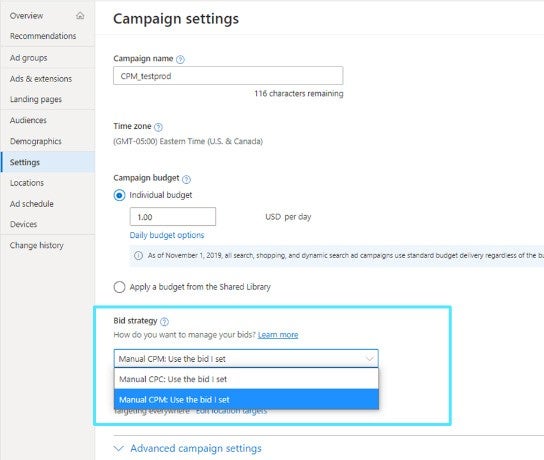Open Demographics section
Screen dimensions: 544x460
[36, 141]
